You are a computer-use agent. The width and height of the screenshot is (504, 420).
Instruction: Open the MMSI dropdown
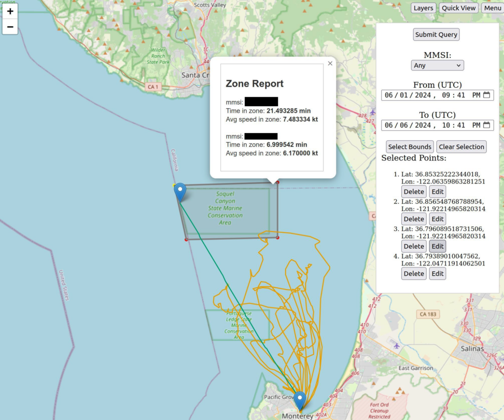pos(437,65)
